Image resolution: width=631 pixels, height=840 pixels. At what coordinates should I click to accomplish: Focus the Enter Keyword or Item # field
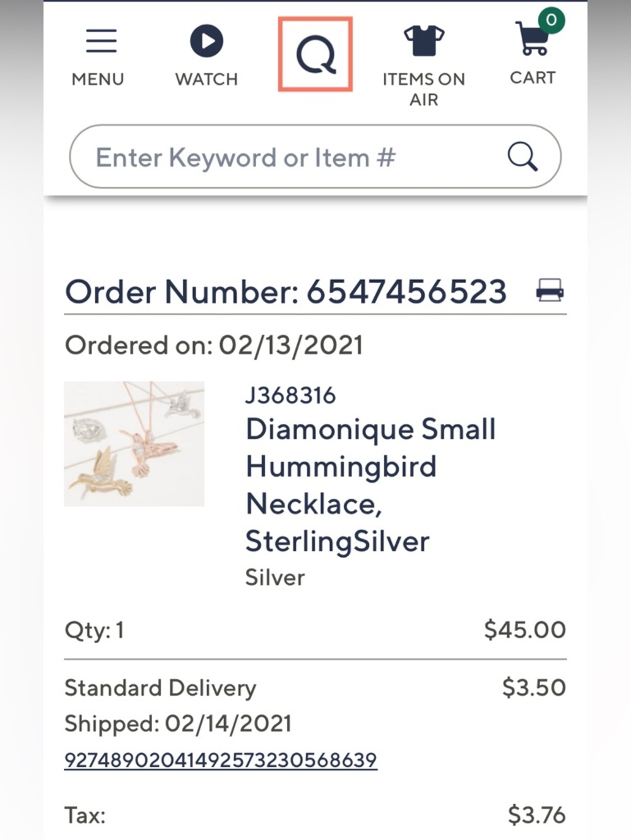click(315, 156)
